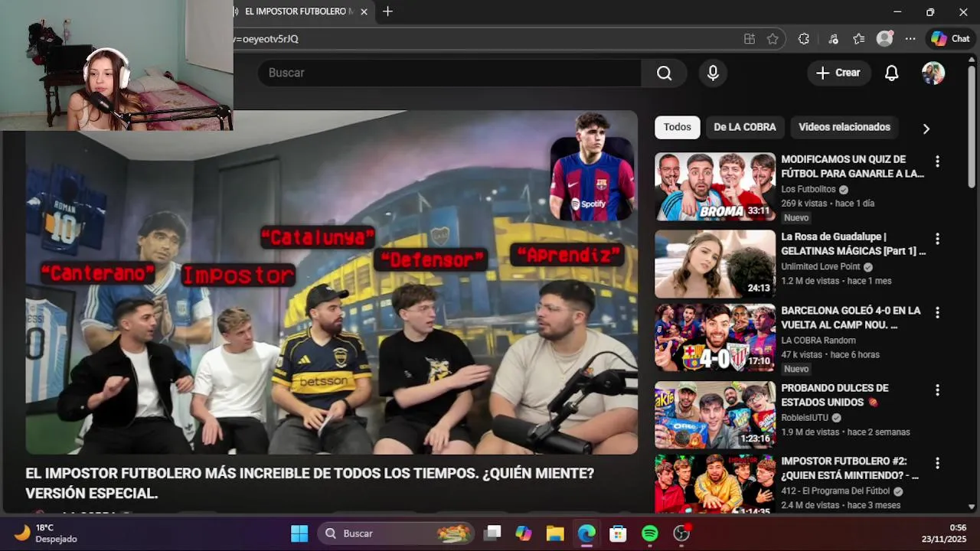
Task: Open MODIFICAMOS UN QUIZ video thumbnail
Action: point(715,187)
